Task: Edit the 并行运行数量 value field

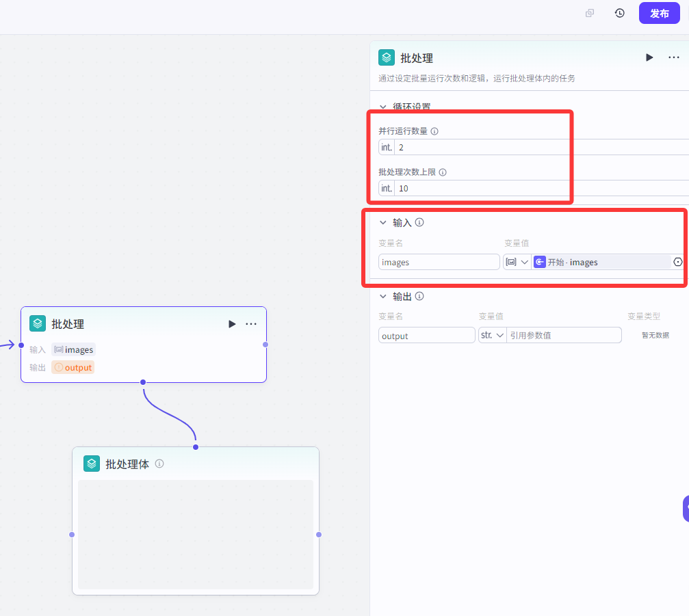Action: pyautogui.click(x=541, y=148)
